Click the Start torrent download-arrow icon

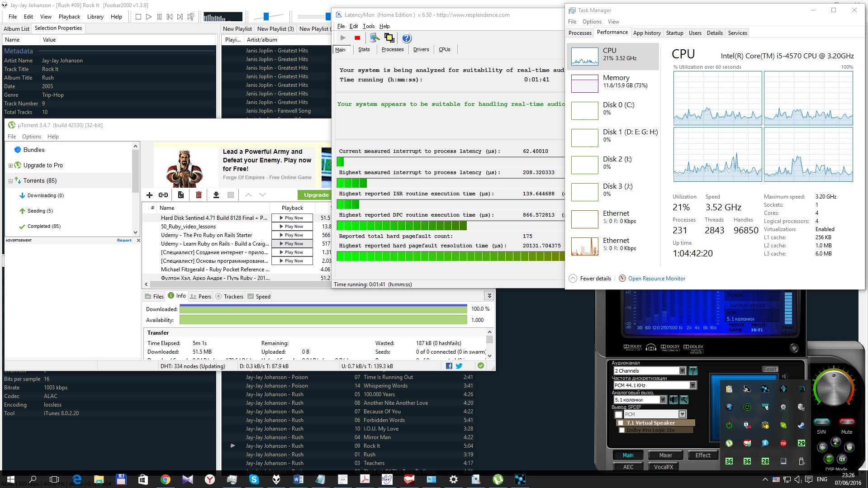click(216, 195)
